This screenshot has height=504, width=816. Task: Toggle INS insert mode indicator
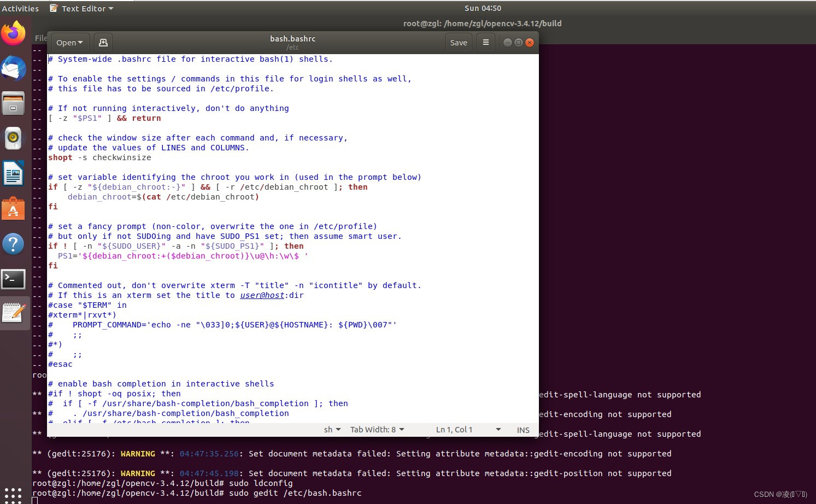523,430
